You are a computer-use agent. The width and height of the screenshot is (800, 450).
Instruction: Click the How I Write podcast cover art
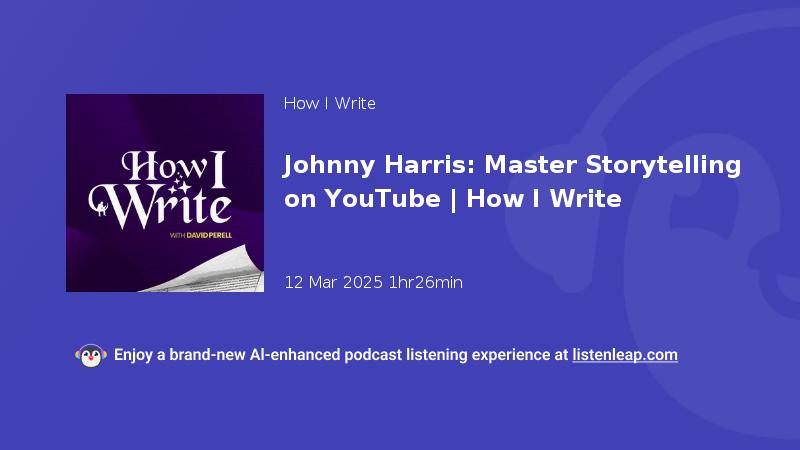165,193
